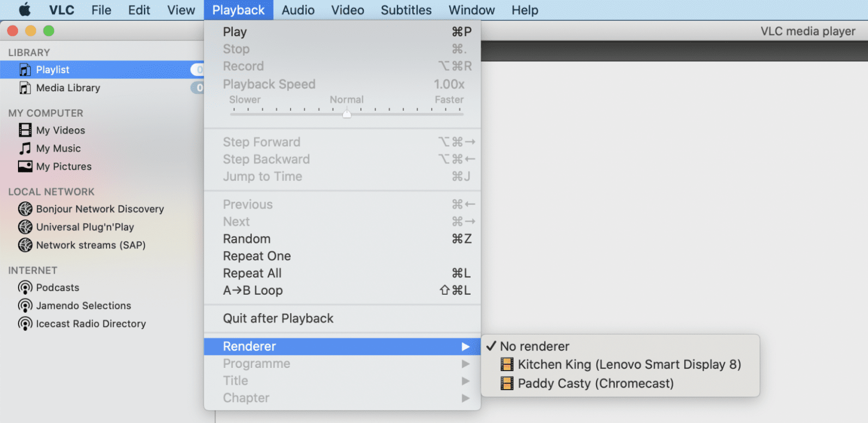
Task: Open the Media Library from the sidebar
Action: point(24,87)
